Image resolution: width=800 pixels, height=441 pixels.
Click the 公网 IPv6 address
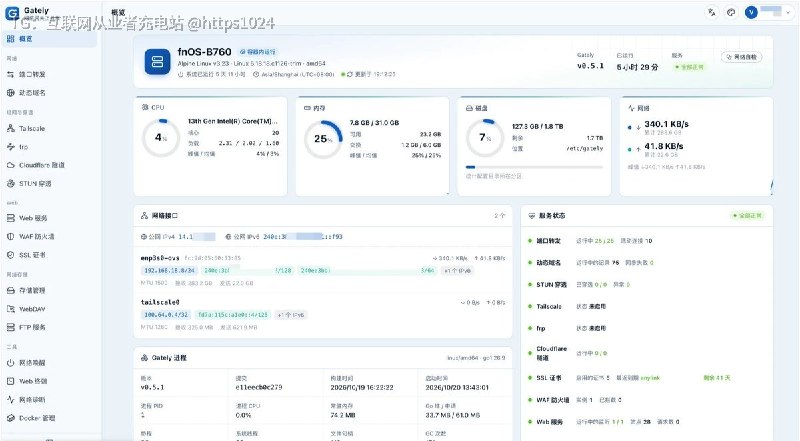point(303,237)
